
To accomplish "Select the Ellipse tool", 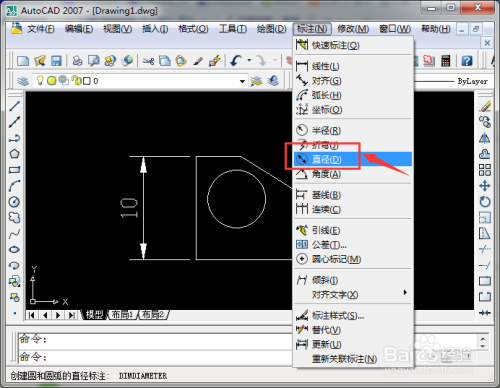I will click(14, 250).
